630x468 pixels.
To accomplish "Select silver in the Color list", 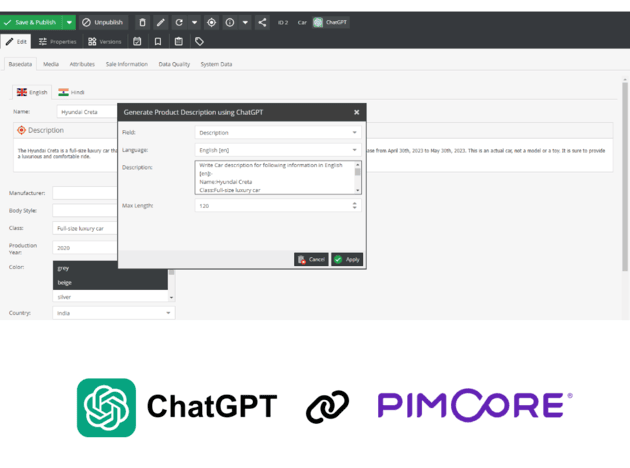I will coord(110,297).
